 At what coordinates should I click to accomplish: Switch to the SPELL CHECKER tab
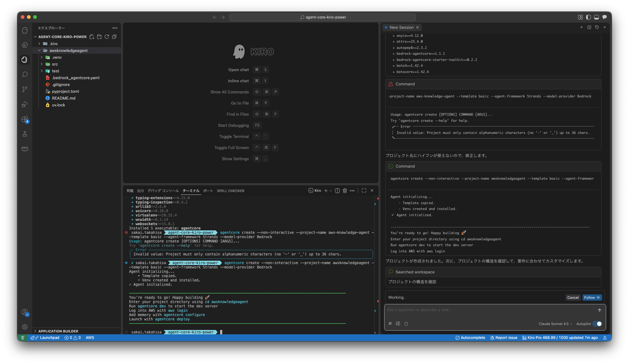click(x=231, y=191)
